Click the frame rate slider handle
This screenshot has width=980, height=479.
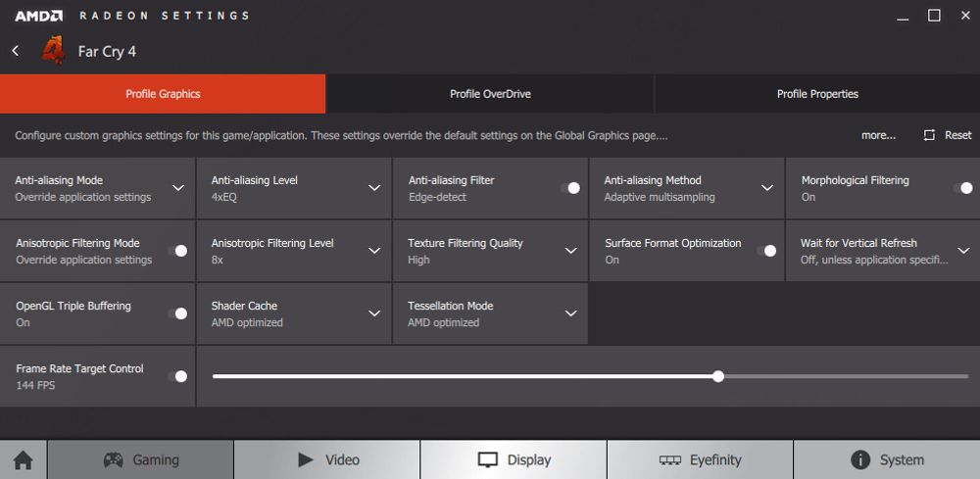click(718, 376)
